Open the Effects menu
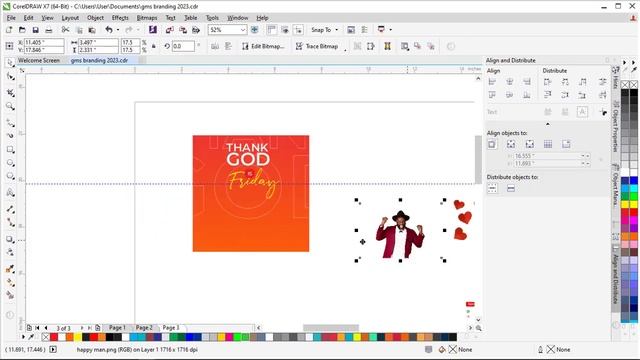 coord(120,18)
